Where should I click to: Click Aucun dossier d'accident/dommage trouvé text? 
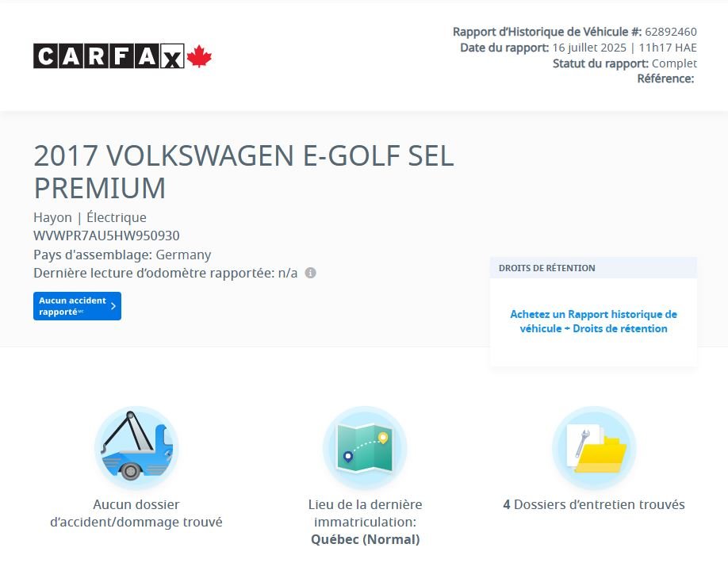(x=136, y=513)
